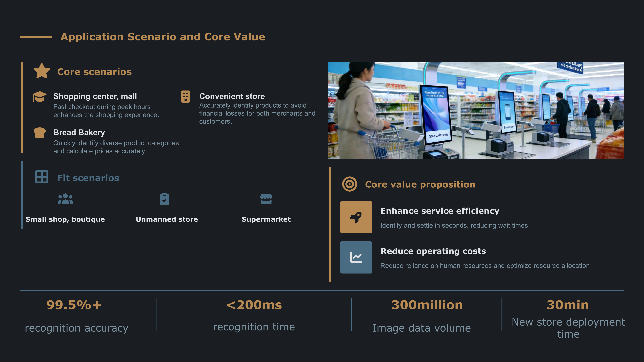Click the <200ms recognition time figure
The height and width of the screenshot is (362, 644).
click(254, 305)
